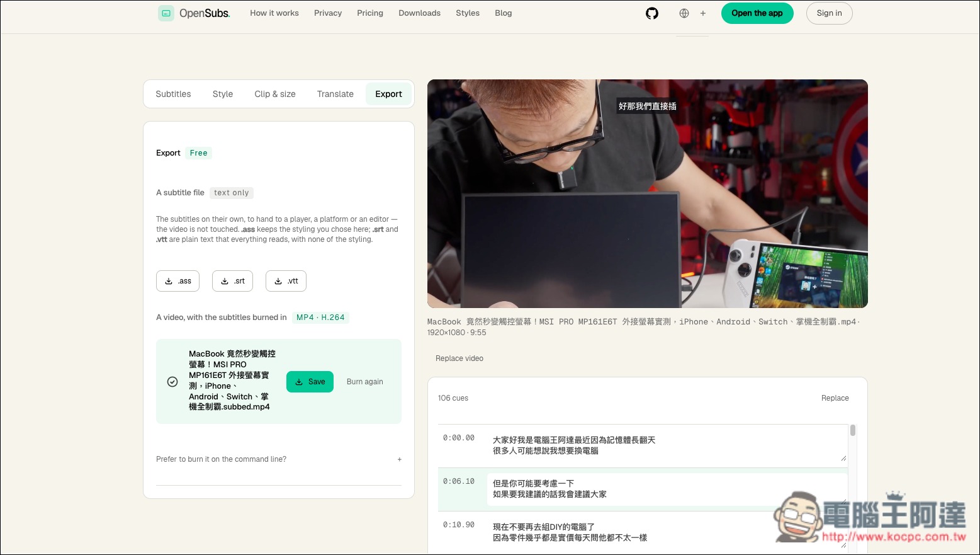Screen dimensions: 980x555
Task: Edit the cue text at 0:06.10
Action: [667, 489]
